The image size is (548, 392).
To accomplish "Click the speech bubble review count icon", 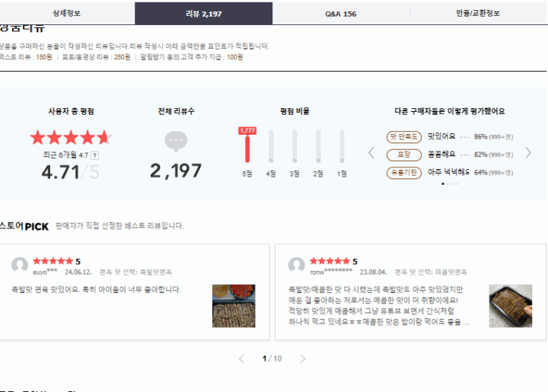I will [176, 142].
